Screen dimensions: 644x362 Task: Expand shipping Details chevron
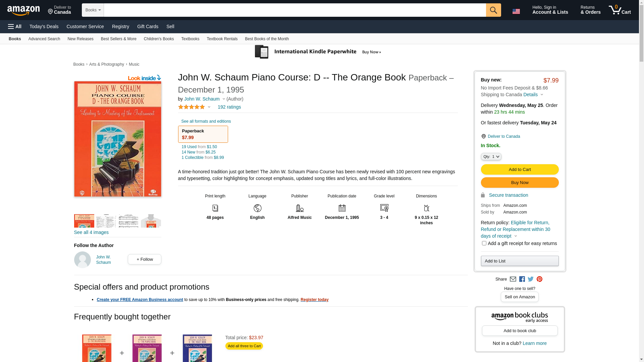coord(542,95)
